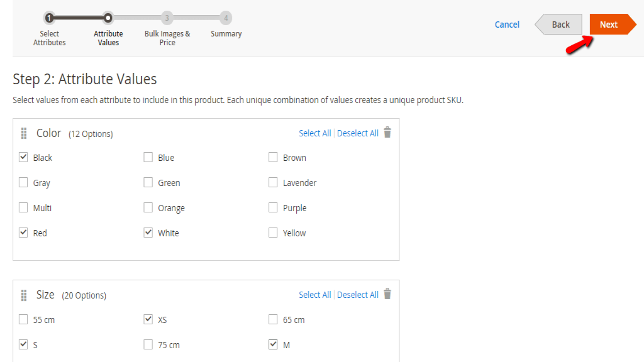Click the Cancel link
The width and height of the screenshot is (644, 362).
(507, 24)
